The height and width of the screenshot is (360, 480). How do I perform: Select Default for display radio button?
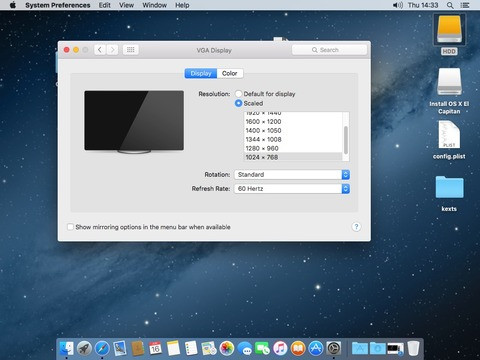pos(238,94)
